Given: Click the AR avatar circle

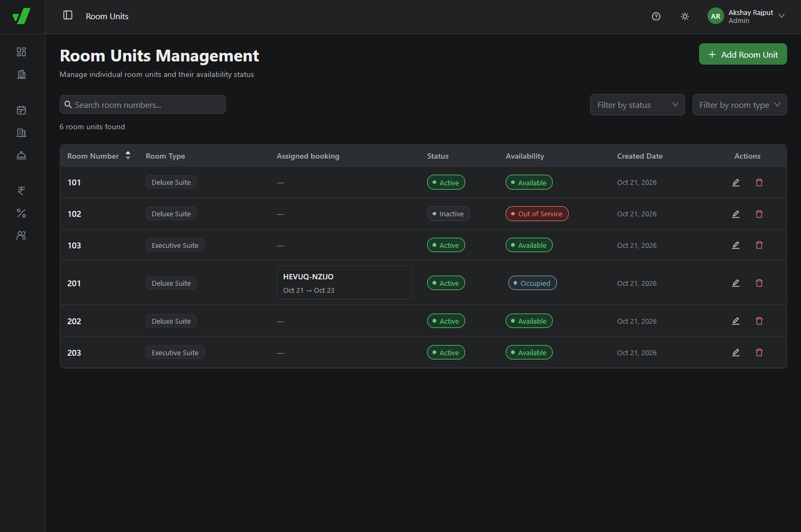Looking at the screenshot, I should click(x=716, y=16).
